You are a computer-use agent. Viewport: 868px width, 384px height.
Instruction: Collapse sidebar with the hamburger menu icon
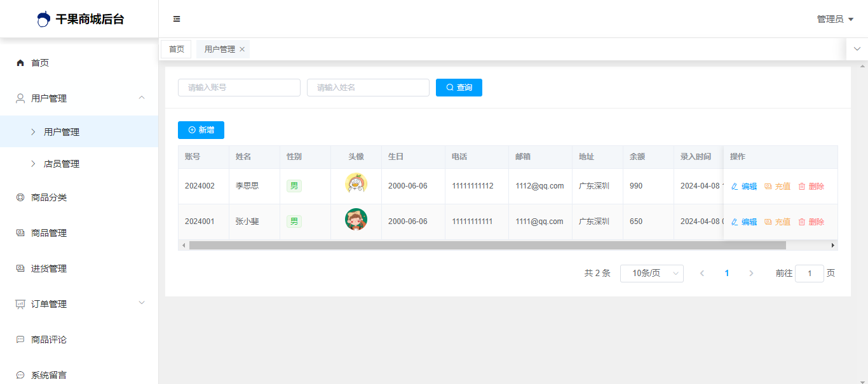[177, 19]
